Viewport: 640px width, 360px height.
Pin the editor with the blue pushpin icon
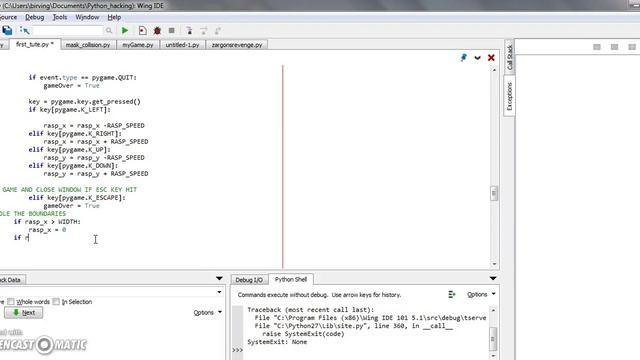[464, 58]
